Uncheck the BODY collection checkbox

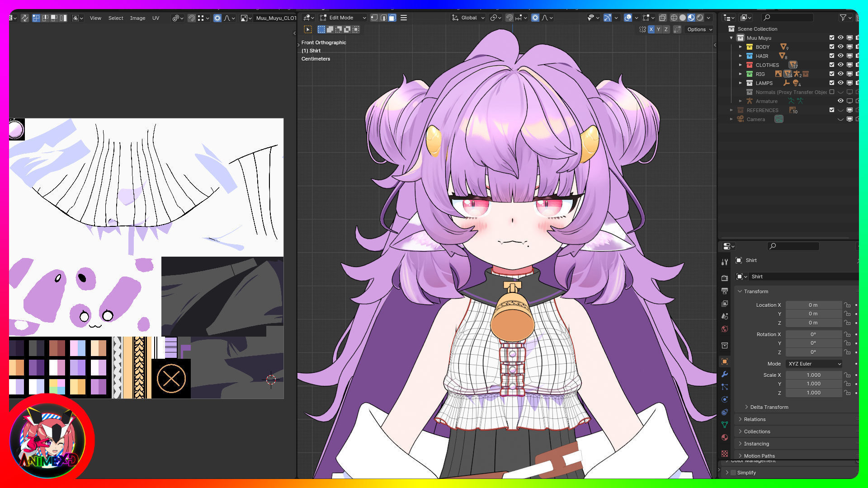(x=832, y=47)
